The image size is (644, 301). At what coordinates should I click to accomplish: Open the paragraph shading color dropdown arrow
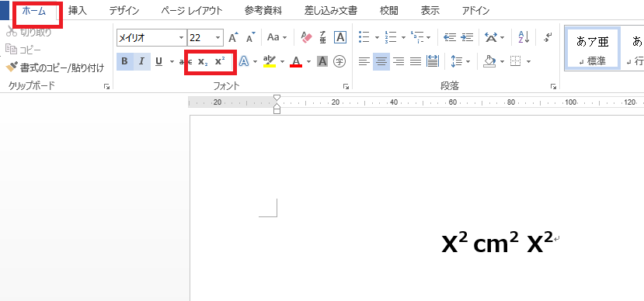(x=503, y=62)
